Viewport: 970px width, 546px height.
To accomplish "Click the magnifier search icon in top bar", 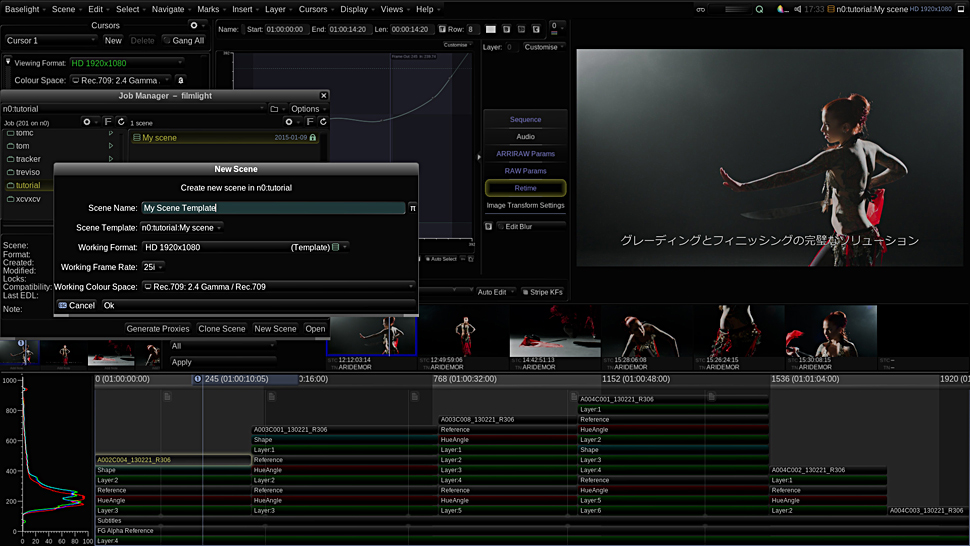I will [x=759, y=9].
